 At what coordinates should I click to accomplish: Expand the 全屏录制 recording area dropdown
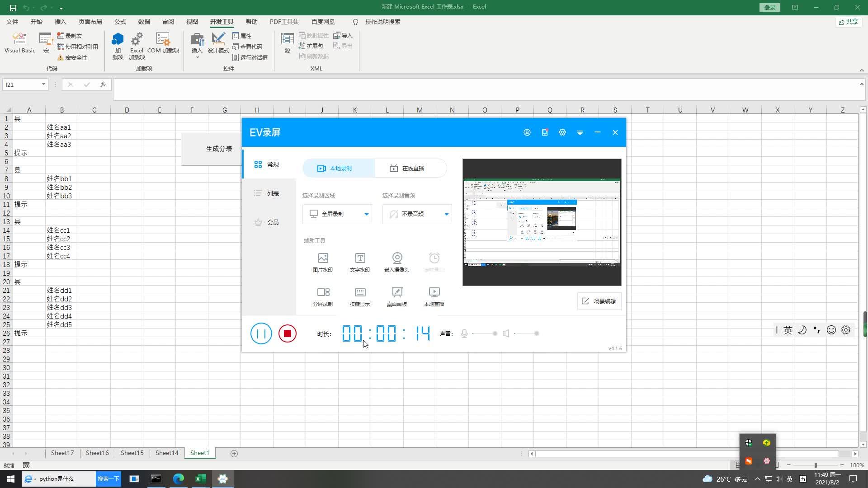point(366,214)
